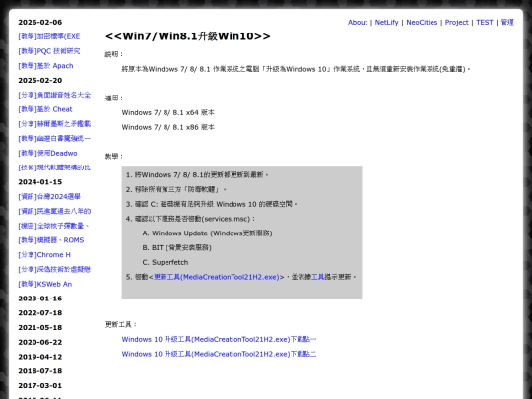The image size is (532, 399).
Task: Open the [機密] sidebar article link
Action: click(x=53, y=226)
